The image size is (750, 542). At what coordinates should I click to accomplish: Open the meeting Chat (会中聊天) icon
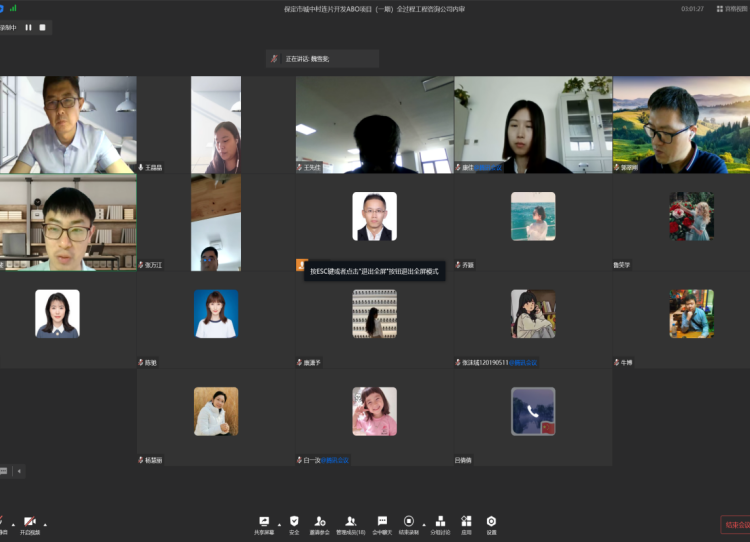(382, 522)
